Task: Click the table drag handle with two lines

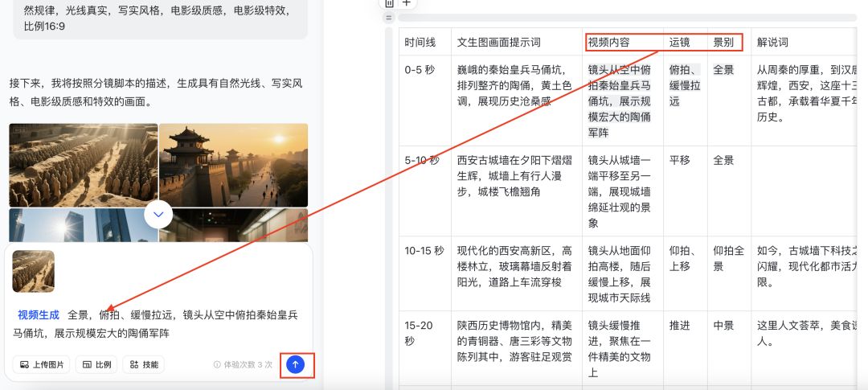Action: click(x=389, y=18)
